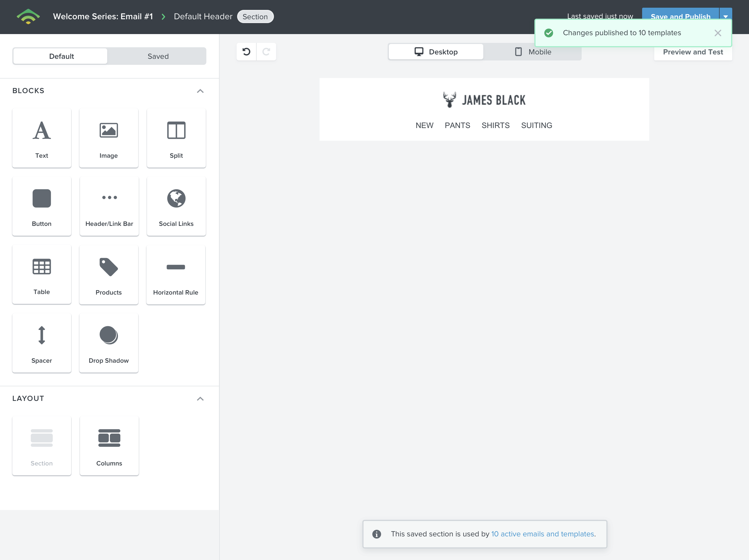Add a Split block
This screenshot has width=749, height=560.
(x=176, y=138)
